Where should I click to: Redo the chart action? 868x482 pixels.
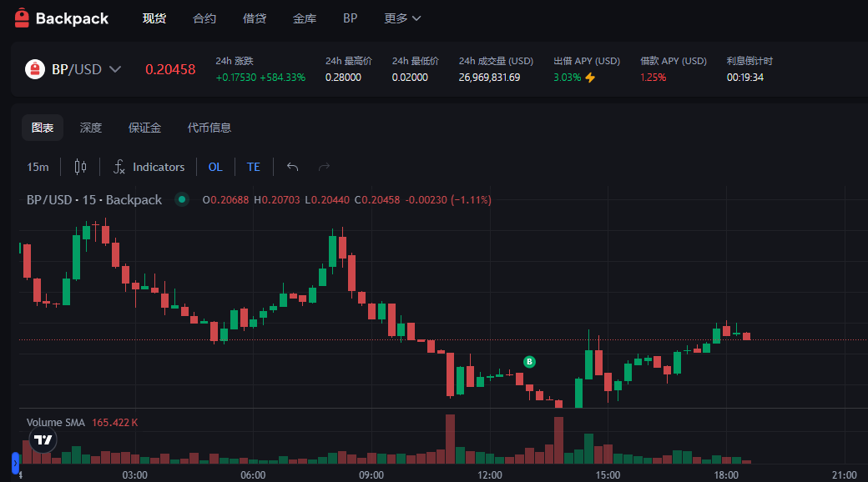tap(324, 167)
